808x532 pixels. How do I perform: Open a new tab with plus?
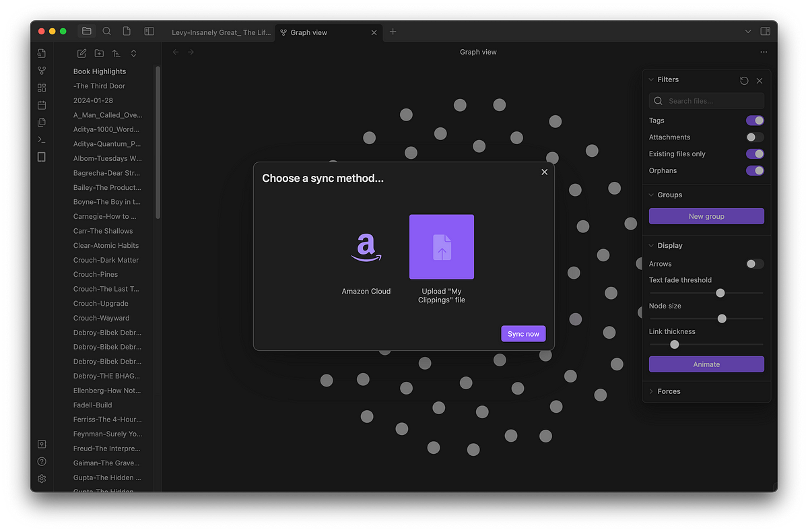[393, 32]
